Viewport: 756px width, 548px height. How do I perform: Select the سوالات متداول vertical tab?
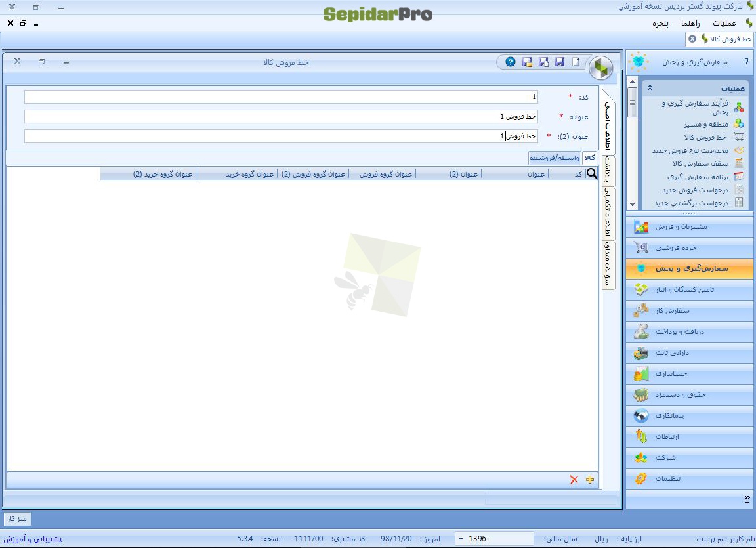pyautogui.click(x=608, y=264)
